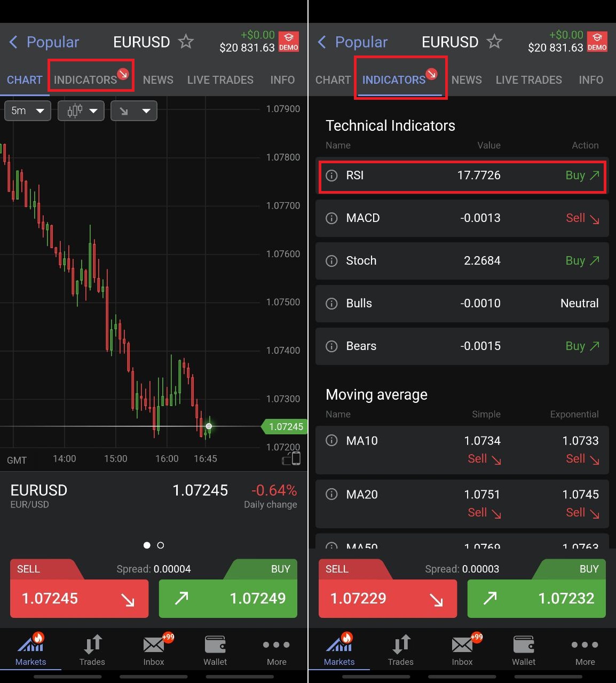Screen dimensions: 616x683
Task: Expand the trend line tools dropdown
Action: click(x=133, y=110)
